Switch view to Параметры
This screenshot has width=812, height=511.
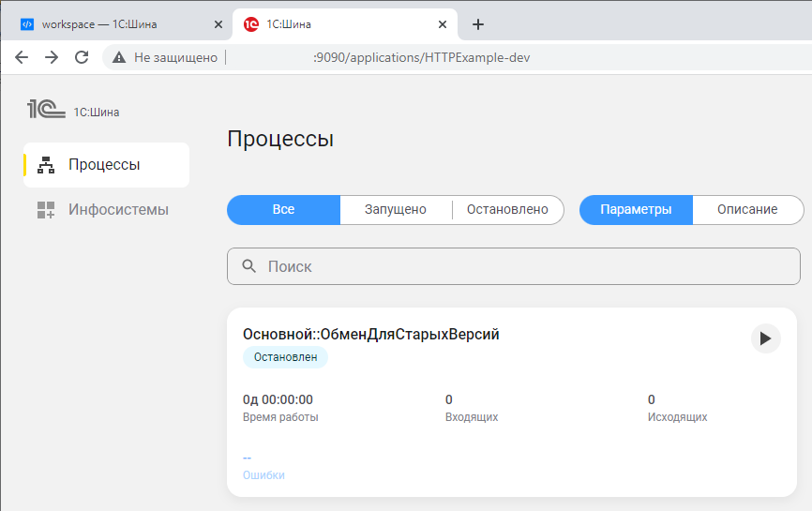(x=636, y=210)
